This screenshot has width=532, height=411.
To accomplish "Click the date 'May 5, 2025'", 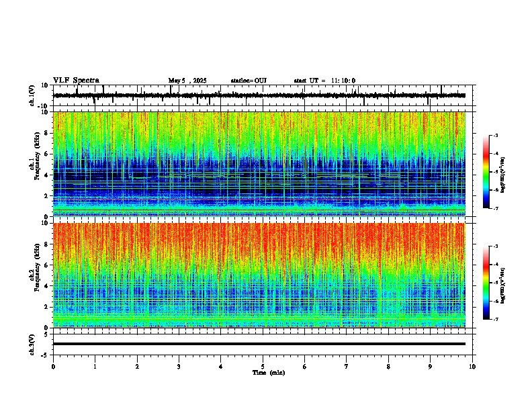I will 187,81.
